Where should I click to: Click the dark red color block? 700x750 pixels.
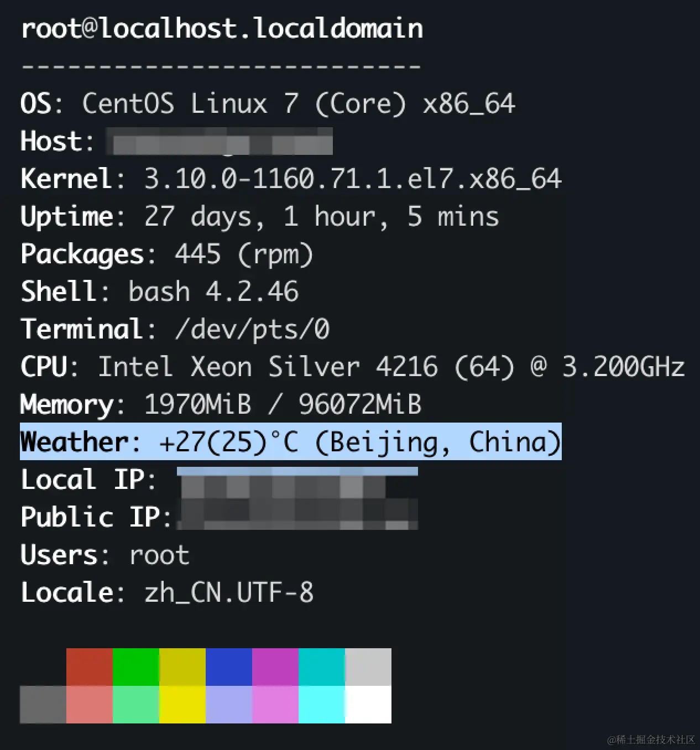[89, 666]
